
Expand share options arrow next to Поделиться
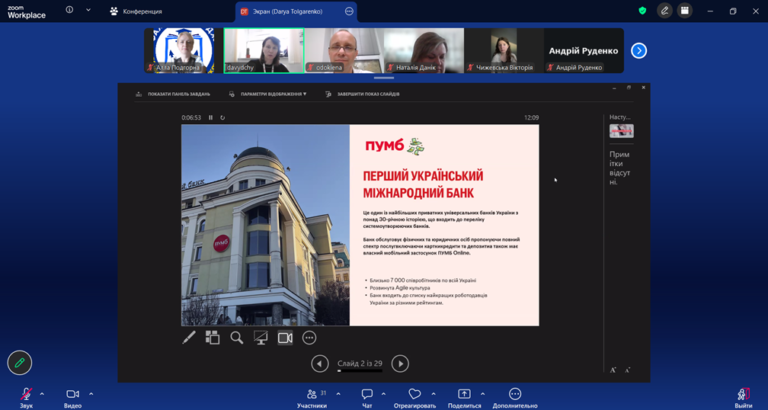pyautogui.click(x=482, y=394)
